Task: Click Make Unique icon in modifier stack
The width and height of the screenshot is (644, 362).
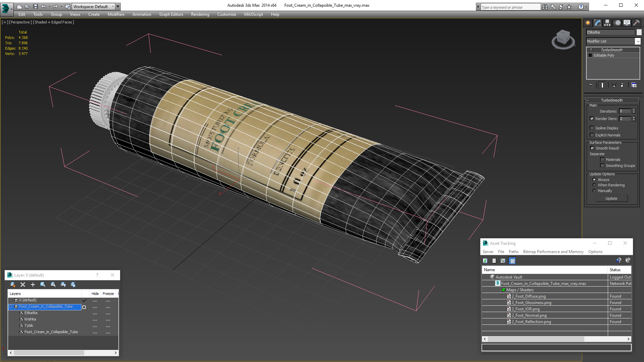Action: (x=614, y=85)
